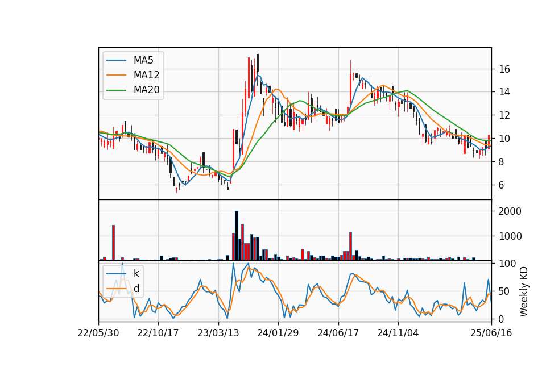Click the price axis value 8
546x392 pixels.
[x=502, y=162]
